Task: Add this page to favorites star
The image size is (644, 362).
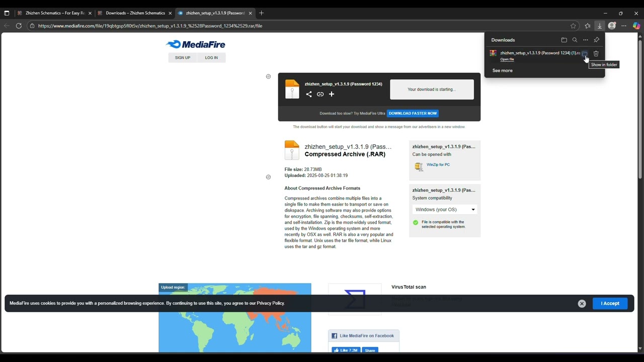Action: click(573, 26)
